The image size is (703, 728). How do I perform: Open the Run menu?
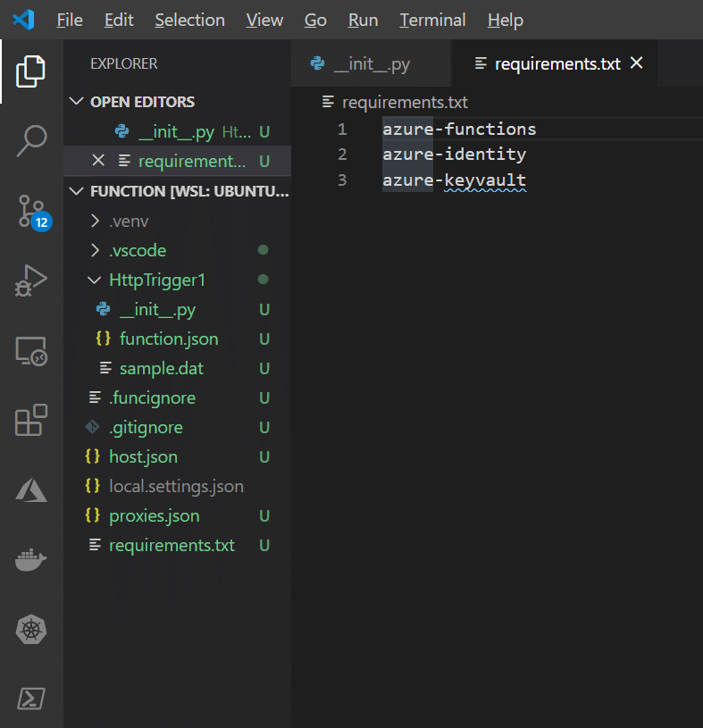point(363,20)
